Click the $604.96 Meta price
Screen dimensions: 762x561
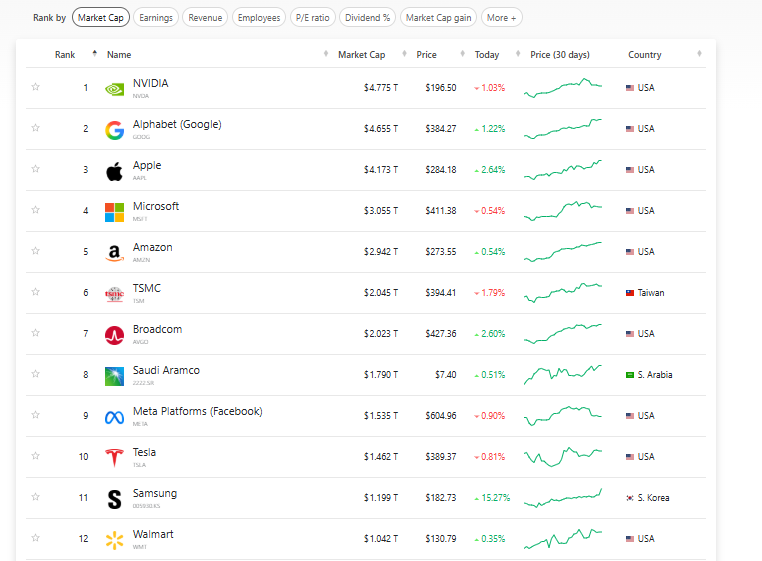[441, 416]
